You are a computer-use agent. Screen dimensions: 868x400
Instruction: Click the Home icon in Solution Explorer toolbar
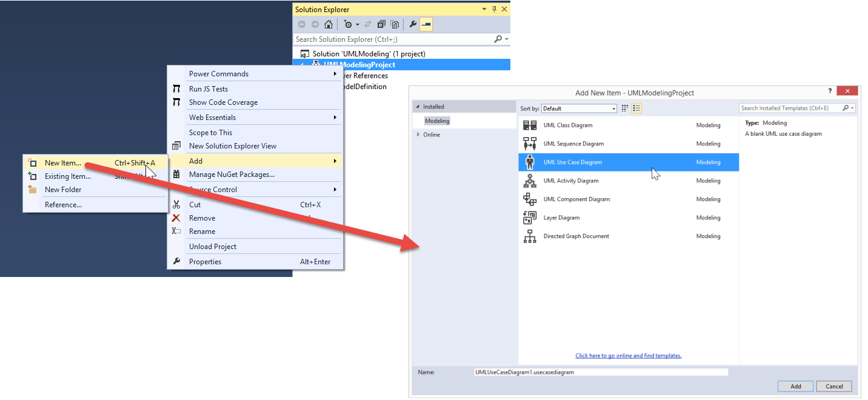coord(329,24)
